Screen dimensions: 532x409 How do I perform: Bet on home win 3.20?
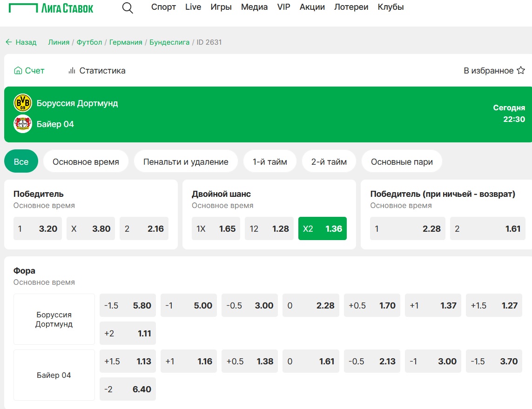(x=38, y=228)
